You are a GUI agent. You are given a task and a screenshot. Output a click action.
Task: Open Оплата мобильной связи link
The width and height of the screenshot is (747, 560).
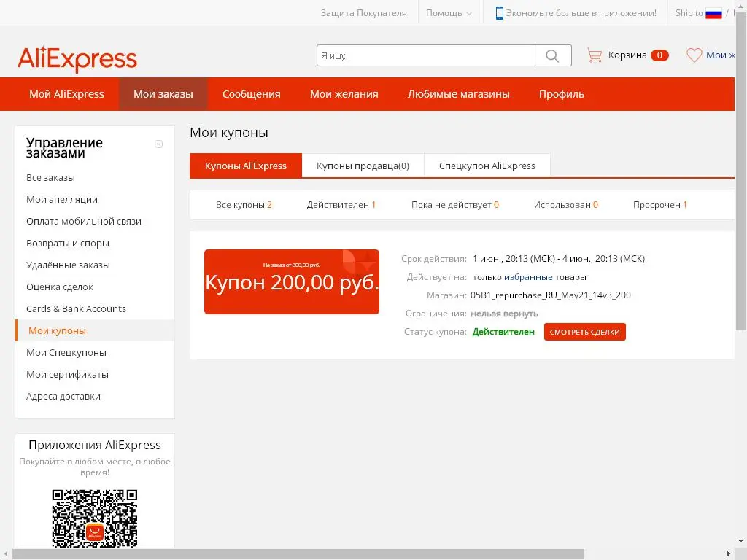(84, 222)
